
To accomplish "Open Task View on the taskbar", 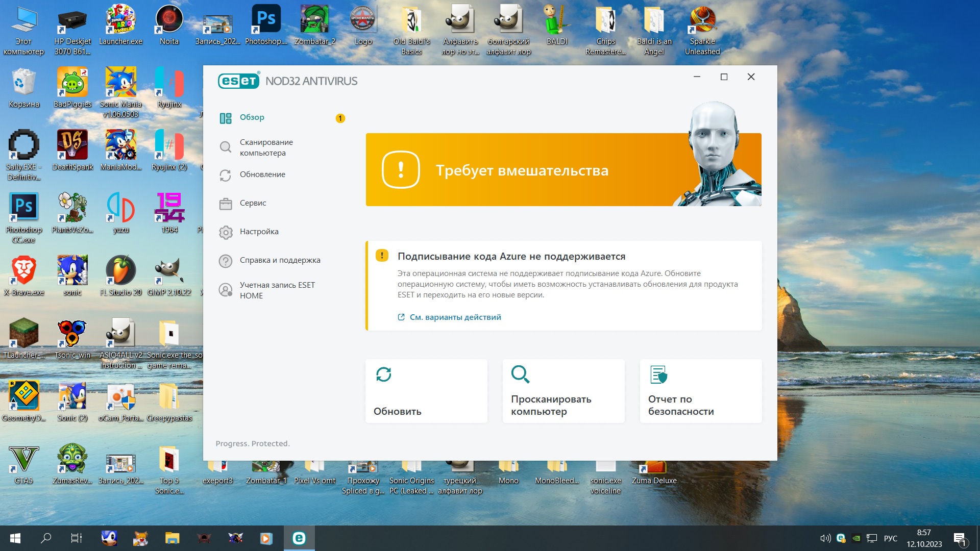I will [77, 538].
